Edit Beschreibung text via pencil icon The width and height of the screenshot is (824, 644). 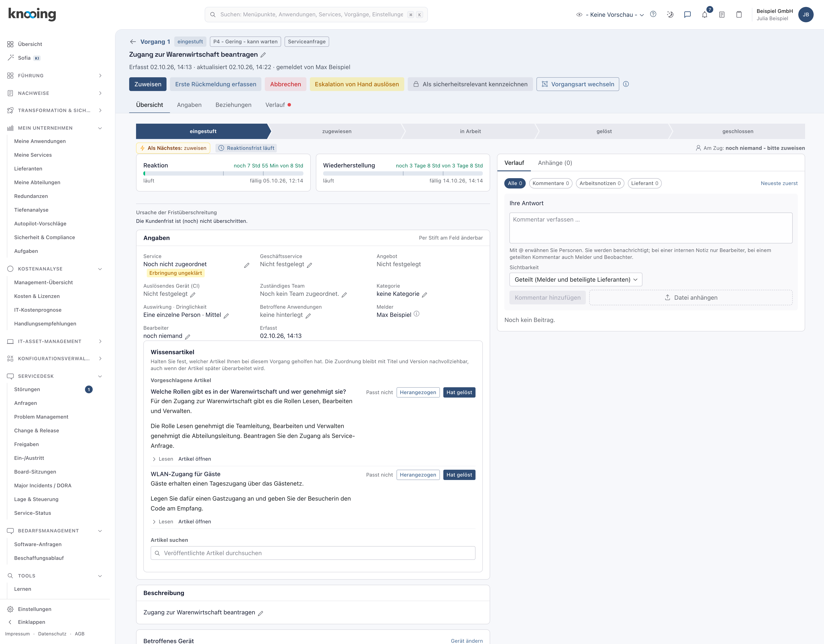pos(260,614)
